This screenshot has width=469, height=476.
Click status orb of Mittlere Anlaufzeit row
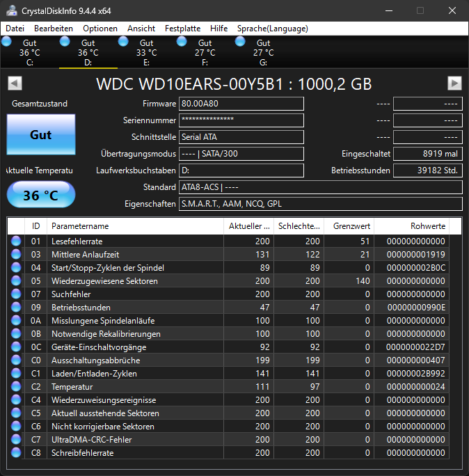[16, 255]
